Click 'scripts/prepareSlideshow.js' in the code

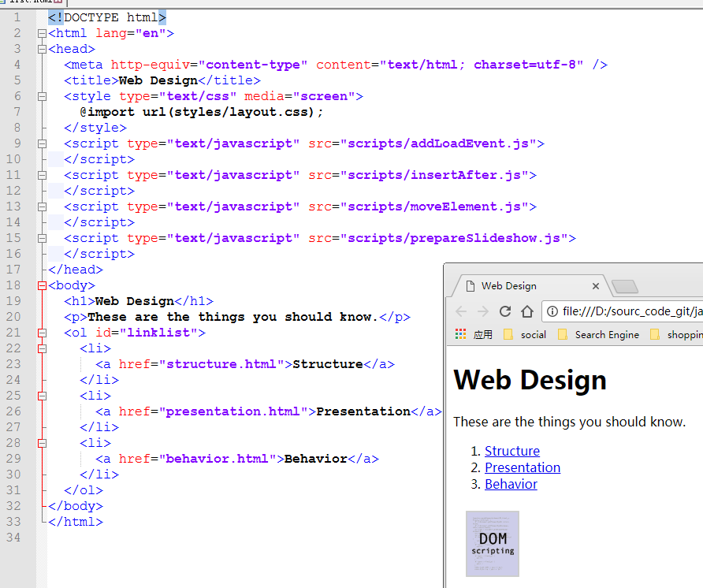tap(454, 238)
